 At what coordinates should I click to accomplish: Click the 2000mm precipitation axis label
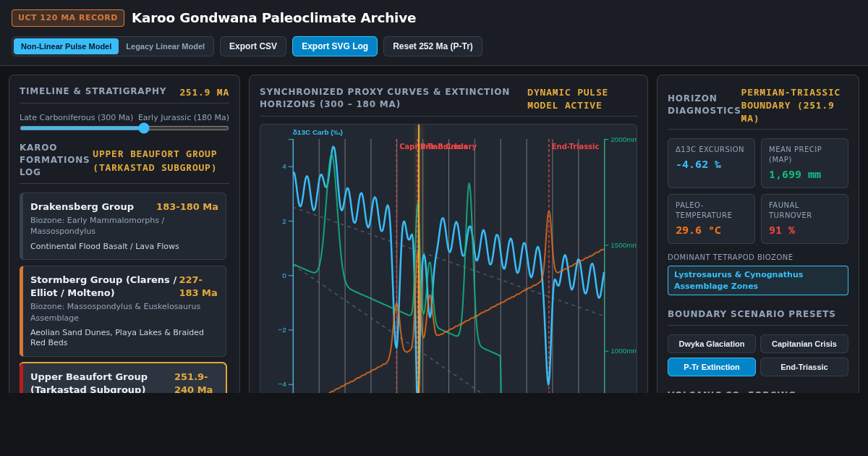click(624, 140)
